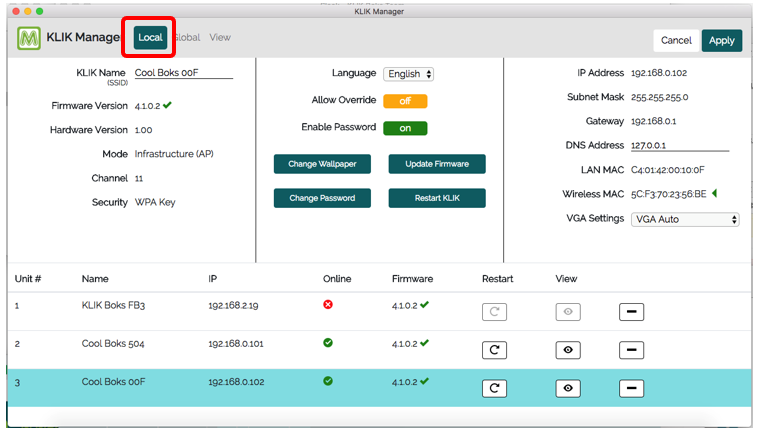Image resolution: width=763 pixels, height=433 pixels.
Task: Select the Cool Boks 00F name cell
Action: [113, 382]
